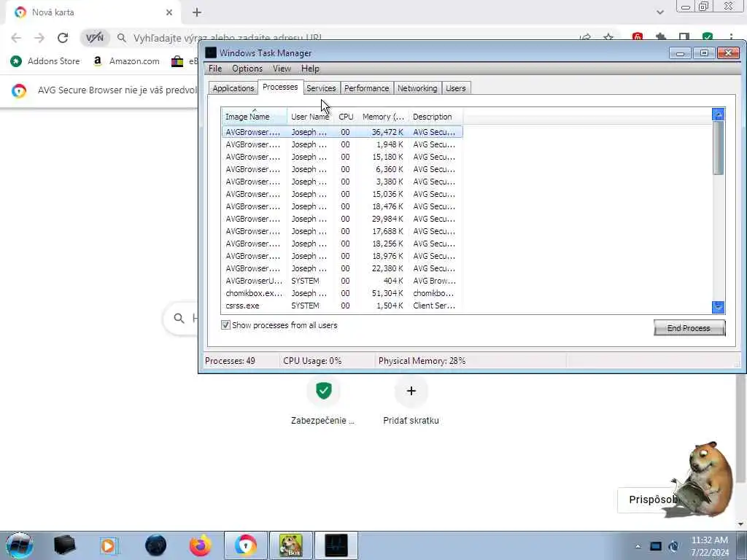Open a new tab with plus icon
Image resolution: width=747 pixels, height=560 pixels.
pos(197,13)
